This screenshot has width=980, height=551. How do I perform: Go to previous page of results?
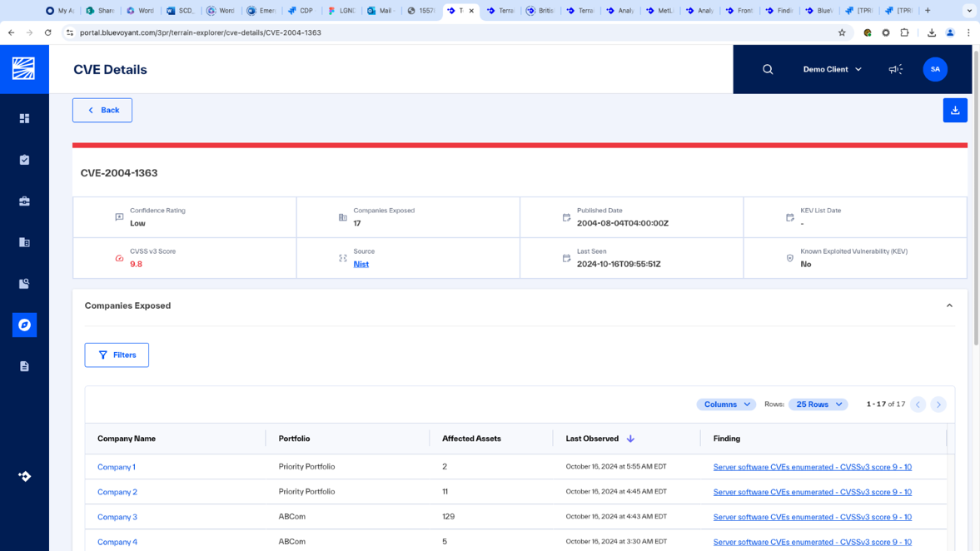pos(918,405)
